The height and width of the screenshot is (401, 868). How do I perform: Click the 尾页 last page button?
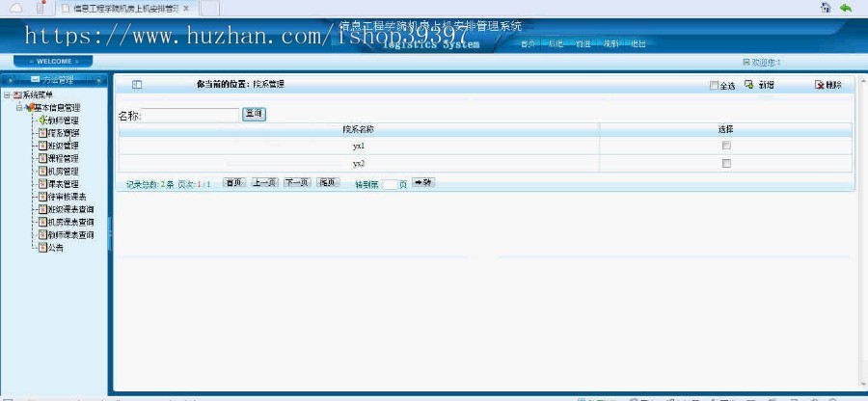328,182
